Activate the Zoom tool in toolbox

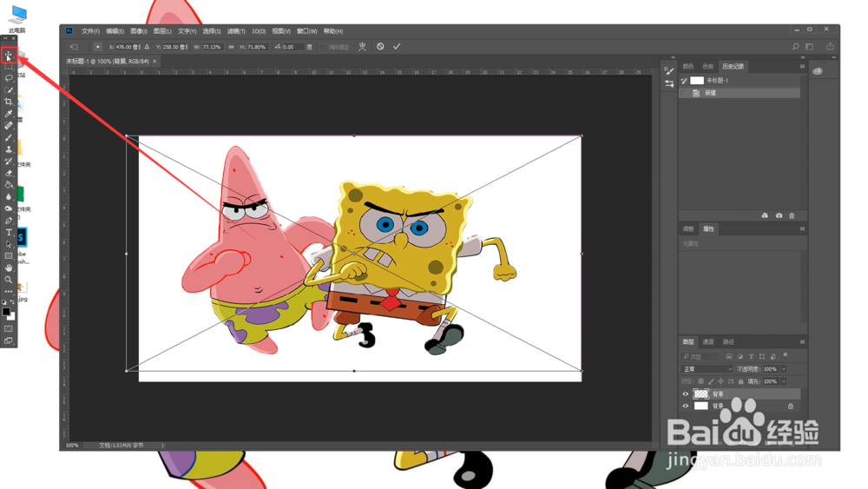click(x=9, y=280)
